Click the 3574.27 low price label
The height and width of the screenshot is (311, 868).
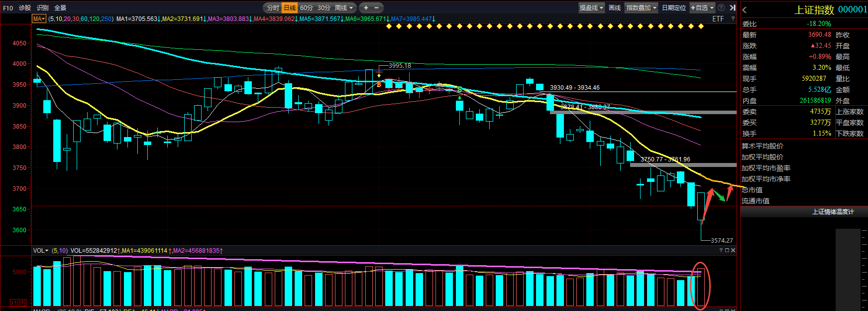[722, 240]
